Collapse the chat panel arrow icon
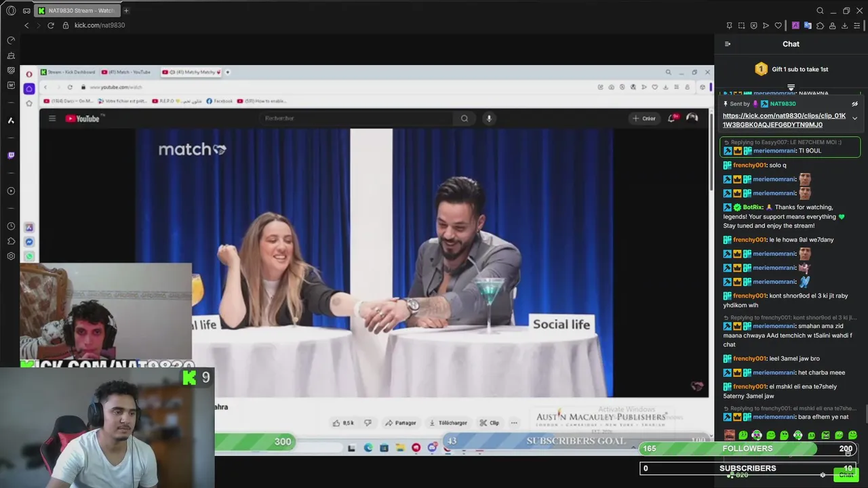This screenshot has height=488, width=868. coord(728,44)
